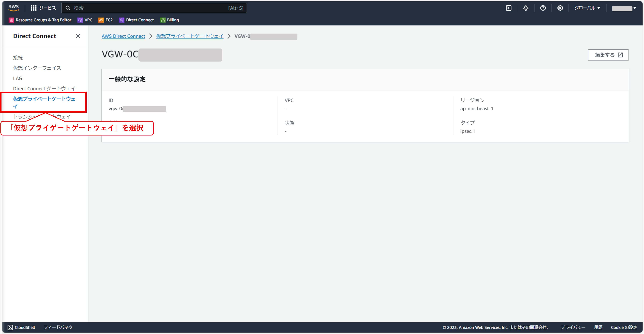Expand the account name dropdown

point(624,8)
